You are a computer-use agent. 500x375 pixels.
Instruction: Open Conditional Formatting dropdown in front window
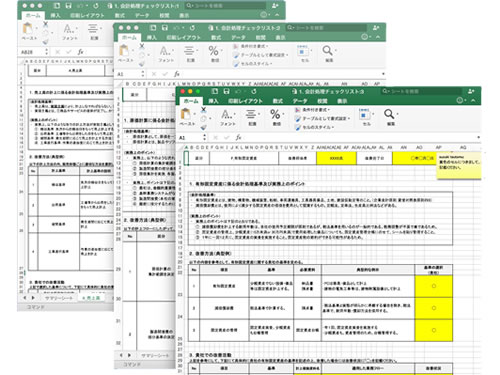tap(314, 110)
